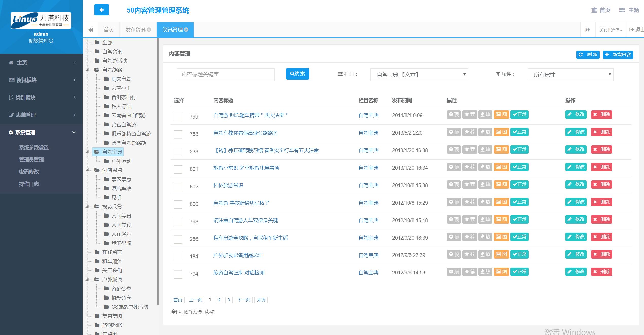Click the 内容标题关键字 search input field
This screenshot has height=335, width=644.
pos(225,74)
